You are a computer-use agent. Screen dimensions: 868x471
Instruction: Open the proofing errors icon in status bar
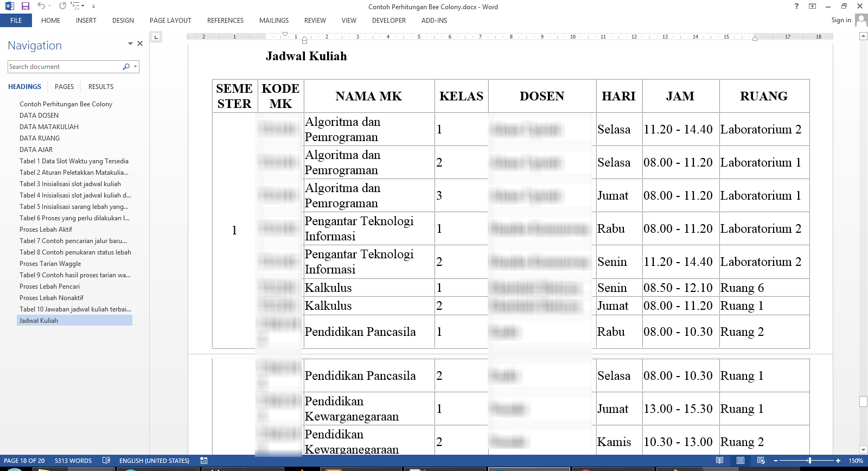[106, 461]
